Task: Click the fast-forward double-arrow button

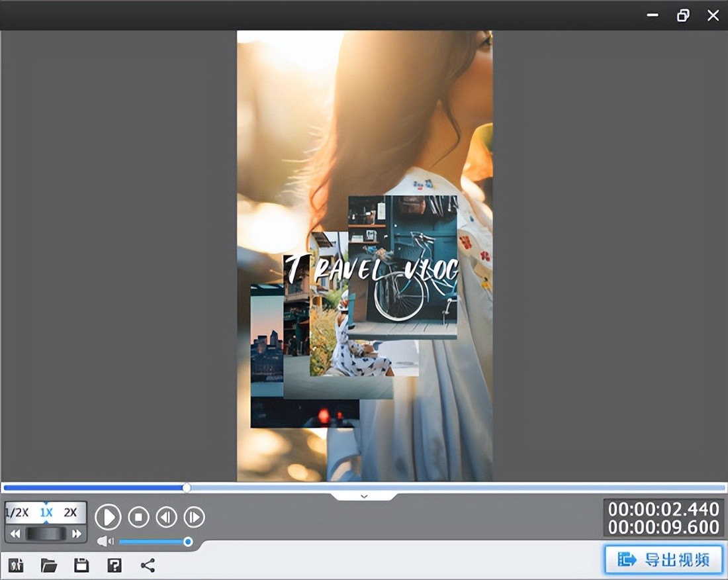Action: coord(77,534)
